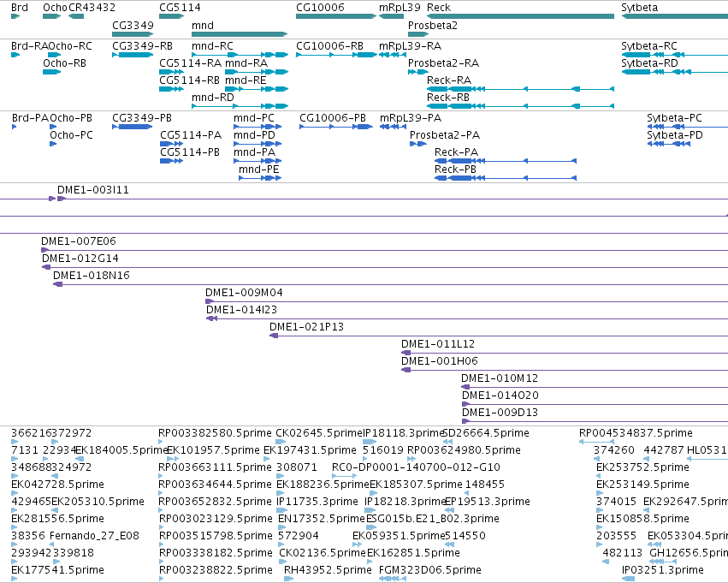Click the RC0-DP0001-140700-012-G10 EST label
728x583 pixels.
[416, 467]
